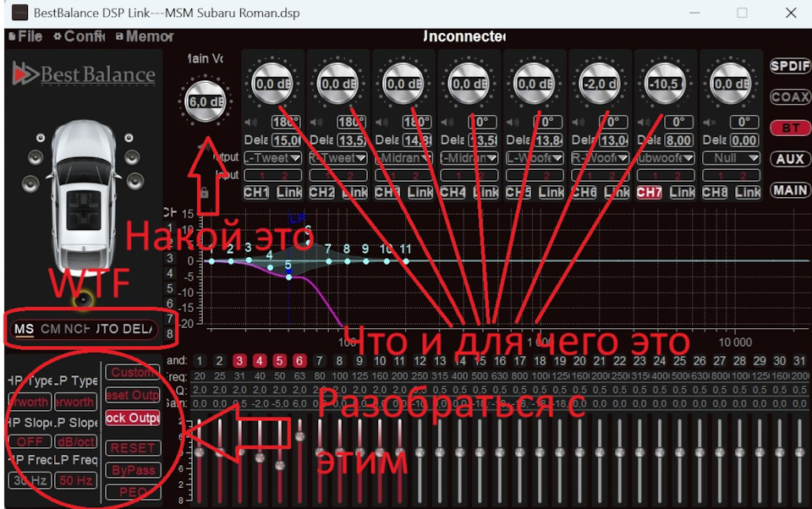Adjust the CH8 0,0 dB gain knob
The width and height of the screenshot is (812, 509).
pos(731,84)
